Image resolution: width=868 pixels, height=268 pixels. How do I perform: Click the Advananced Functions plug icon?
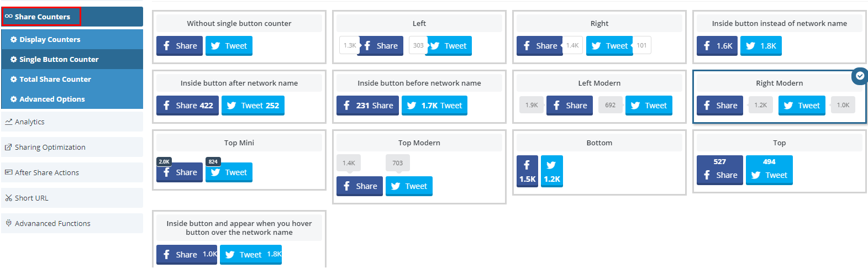pyautogui.click(x=9, y=223)
